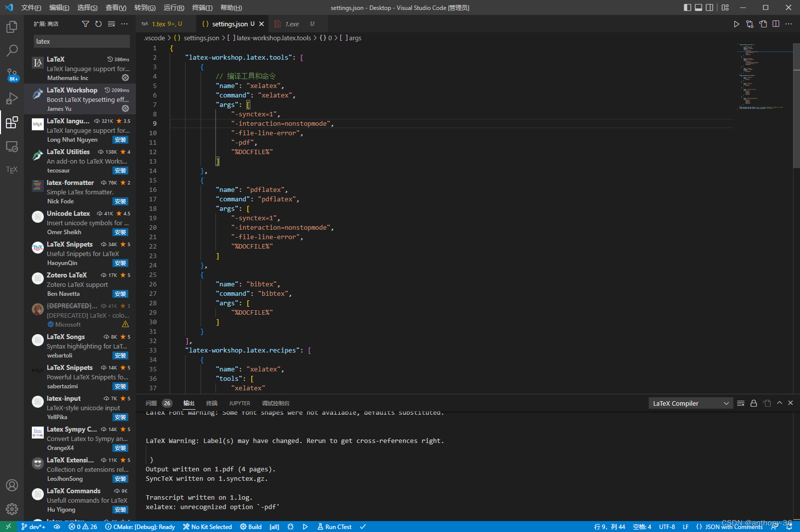Open the TeX view in activity bar
This screenshot has width=800, height=532.
12,170
